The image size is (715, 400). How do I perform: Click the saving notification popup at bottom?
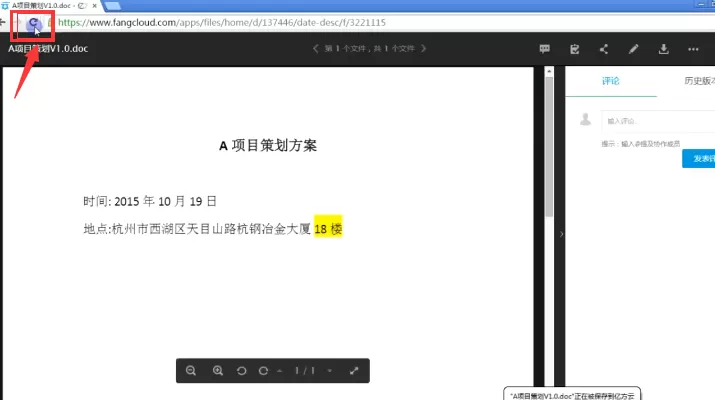[x=572, y=395]
